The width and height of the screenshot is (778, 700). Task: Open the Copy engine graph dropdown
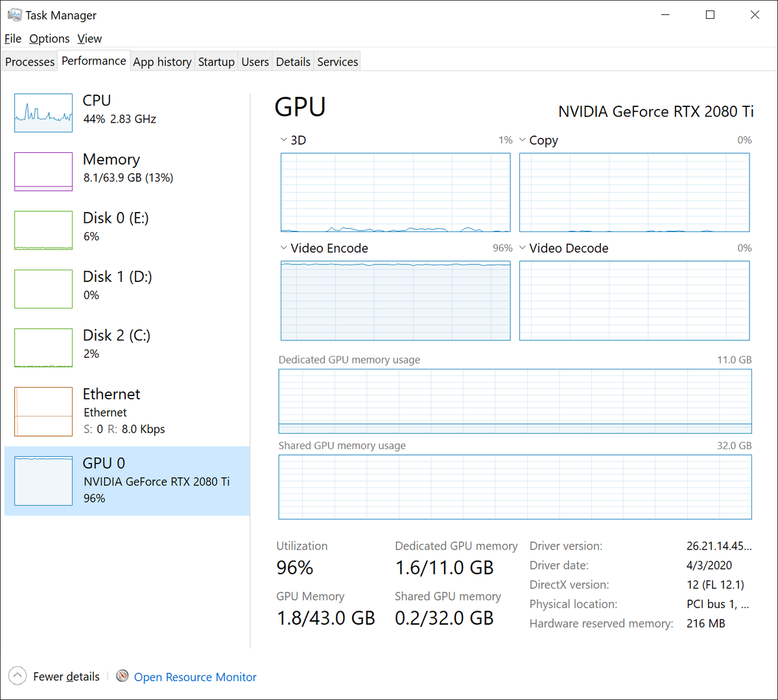coord(523,140)
